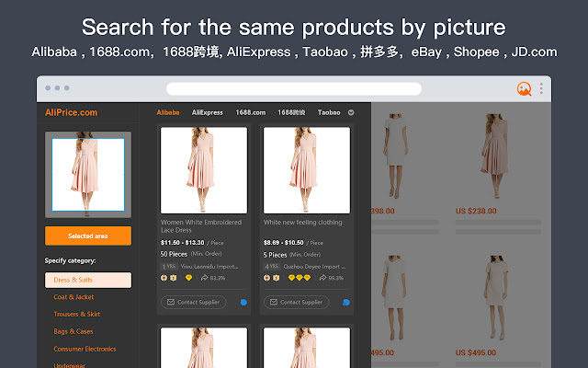Open background beige dress above US $495.00 at right
This screenshot has width=588, height=368.
click(496, 298)
